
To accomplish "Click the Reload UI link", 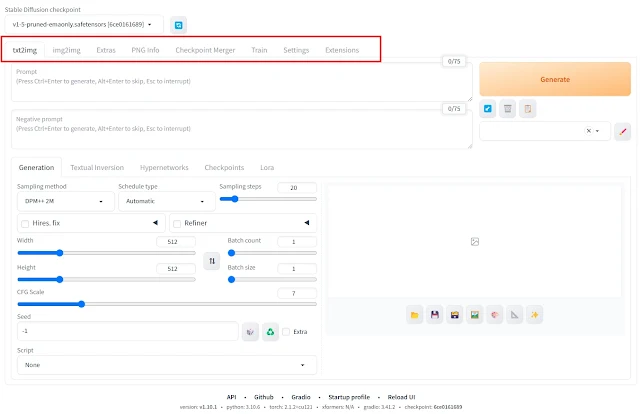I will [401, 397].
